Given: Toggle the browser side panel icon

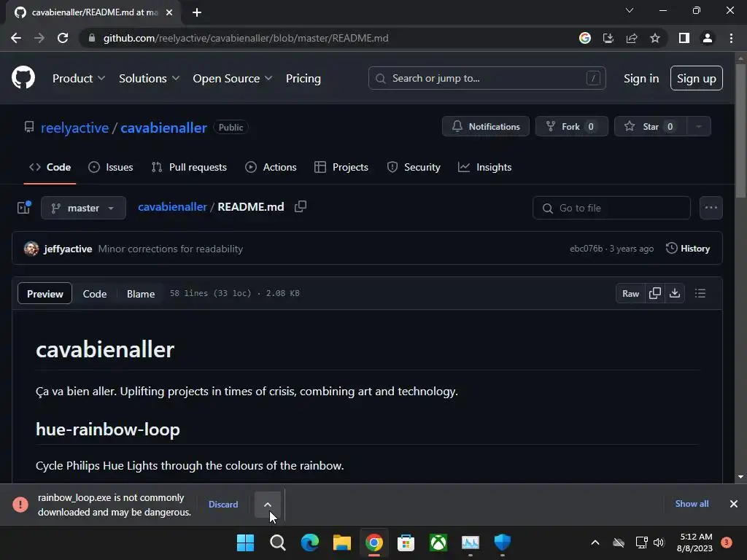Looking at the screenshot, I should coord(684,38).
